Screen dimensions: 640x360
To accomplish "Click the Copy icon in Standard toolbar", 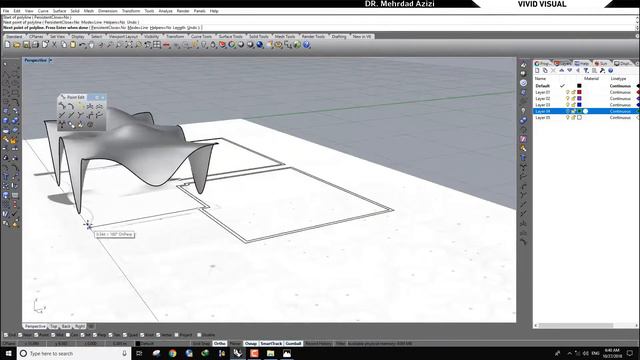I will (64, 44).
